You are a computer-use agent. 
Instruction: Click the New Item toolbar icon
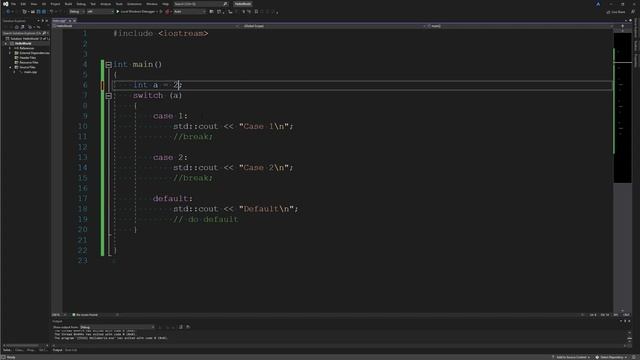24,12
